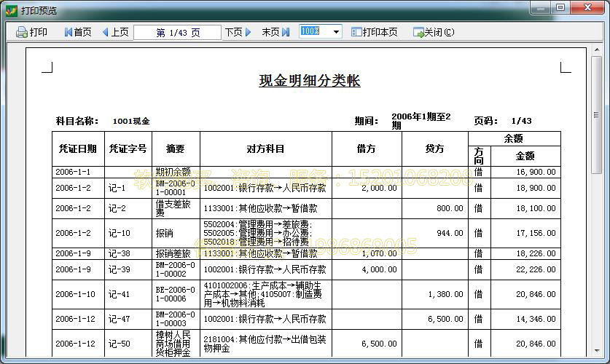The width and height of the screenshot is (610, 364).
Task: Click the report title 现金明细分类帐
Action: click(x=309, y=80)
